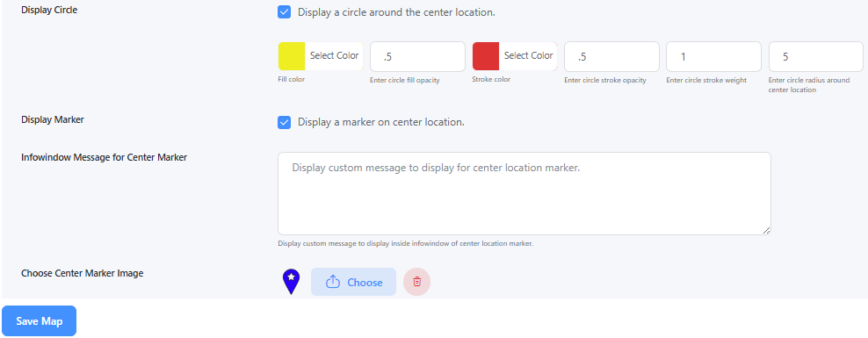Click 'Enter circle stroke opacity' hint text
Image resolution: width=868 pixels, height=338 pixels.
pos(605,80)
